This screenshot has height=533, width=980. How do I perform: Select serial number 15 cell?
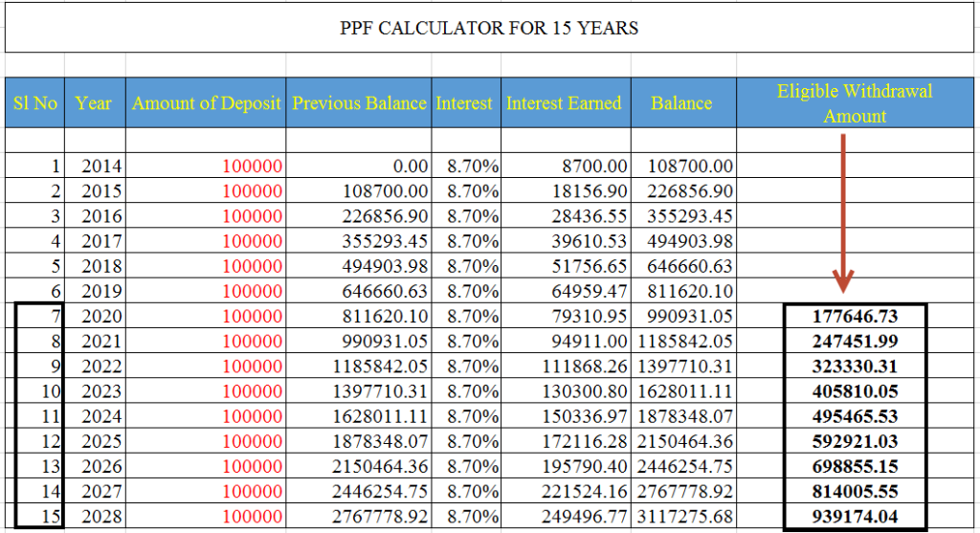[x=51, y=519]
